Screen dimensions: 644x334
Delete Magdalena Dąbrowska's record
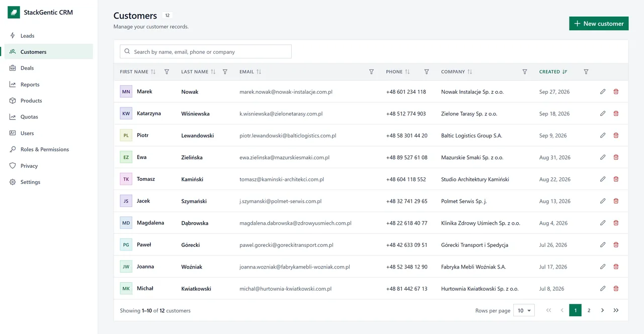click(x=616, y=223)
